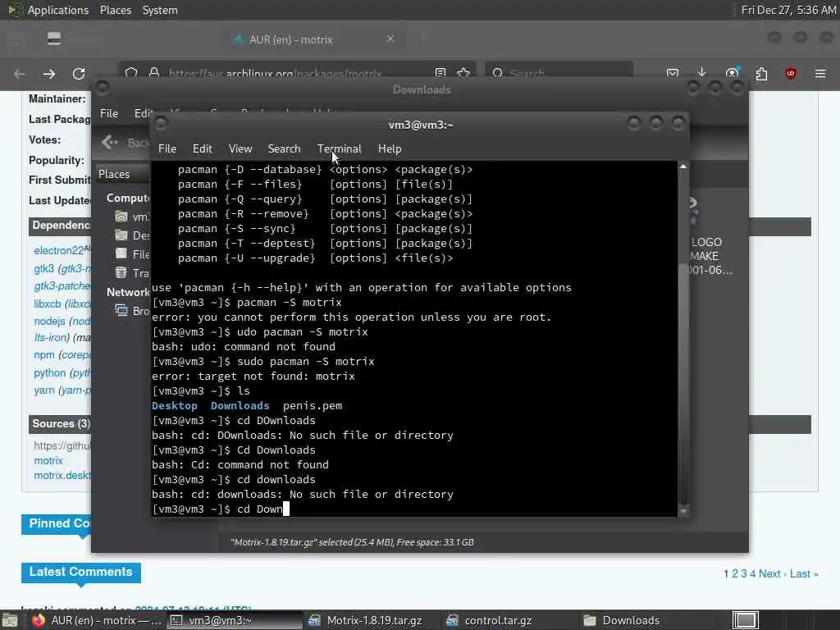
Task: Open the terminal View menu
Action: 240,149
